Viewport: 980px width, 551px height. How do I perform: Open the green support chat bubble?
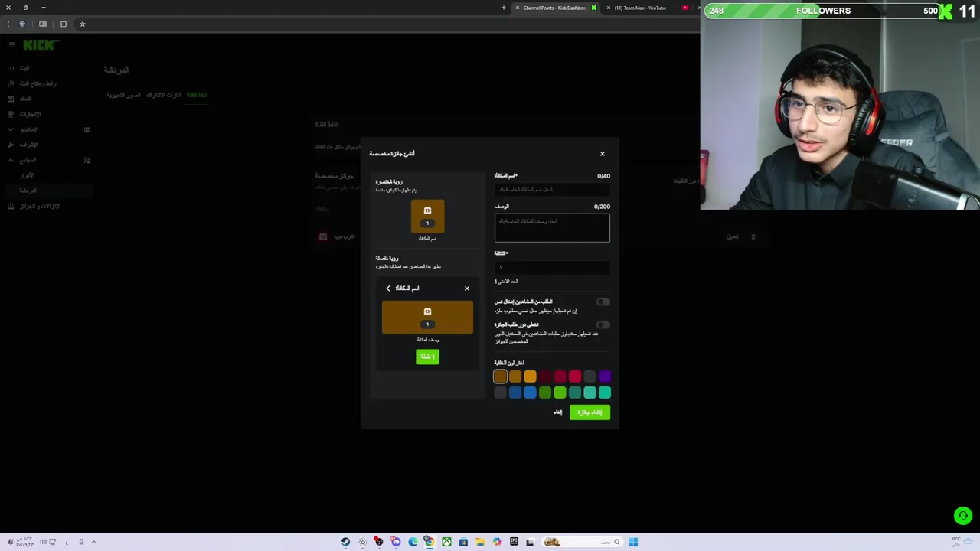coord(963,516)
